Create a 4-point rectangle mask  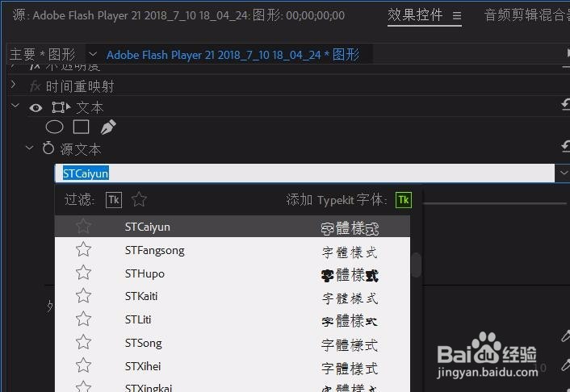pos(81,127)
